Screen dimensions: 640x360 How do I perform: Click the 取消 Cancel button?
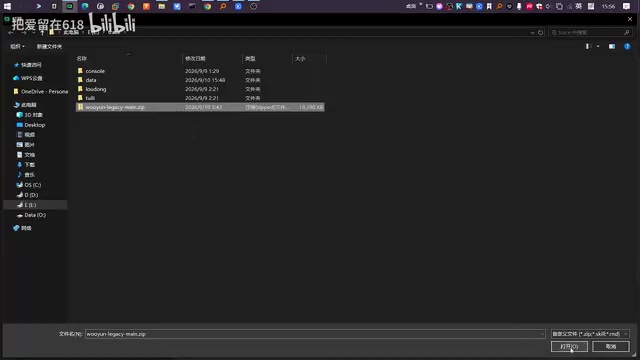point(611,347)
